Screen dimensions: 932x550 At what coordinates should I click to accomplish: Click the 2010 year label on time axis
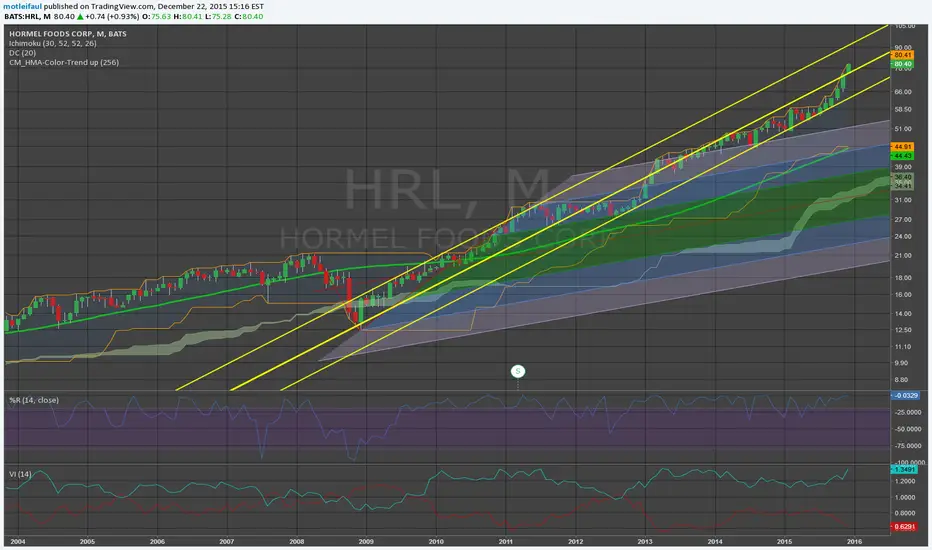436,542
